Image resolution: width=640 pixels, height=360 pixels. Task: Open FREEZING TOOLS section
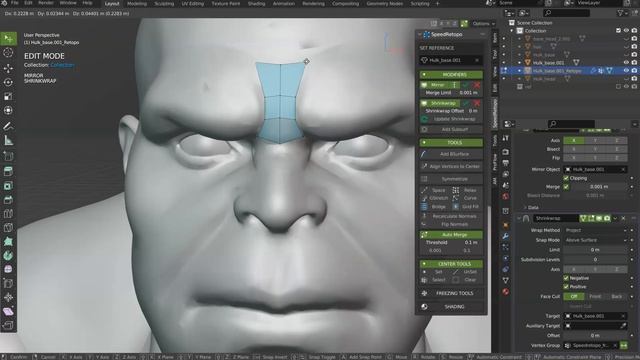point(451,293)
